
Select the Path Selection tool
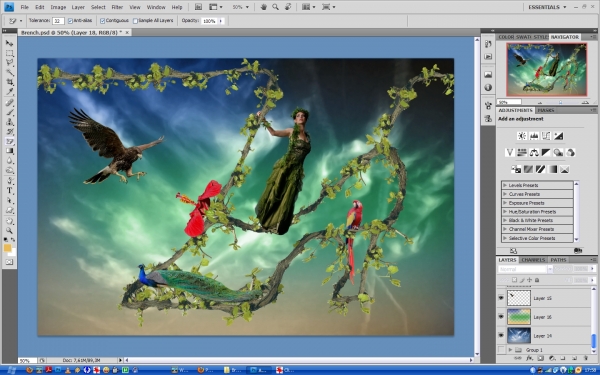(10, 201)
